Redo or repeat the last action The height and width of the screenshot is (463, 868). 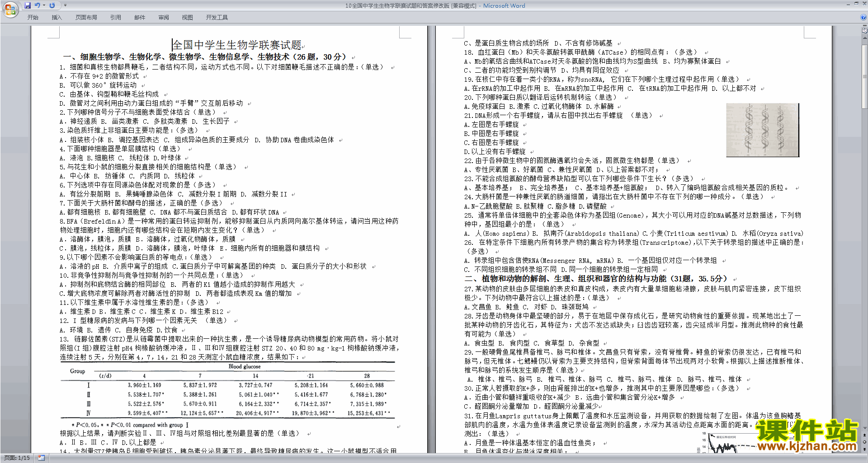(x=52, y=5)
